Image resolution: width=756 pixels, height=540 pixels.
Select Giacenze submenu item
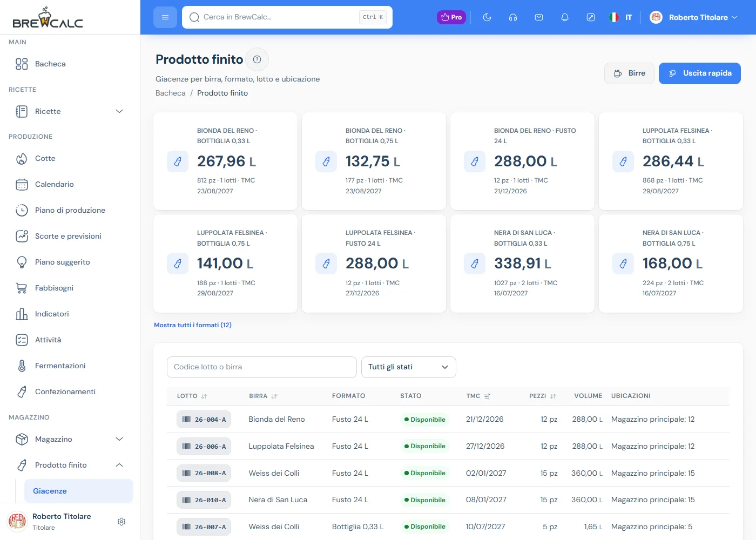(79, 491)
